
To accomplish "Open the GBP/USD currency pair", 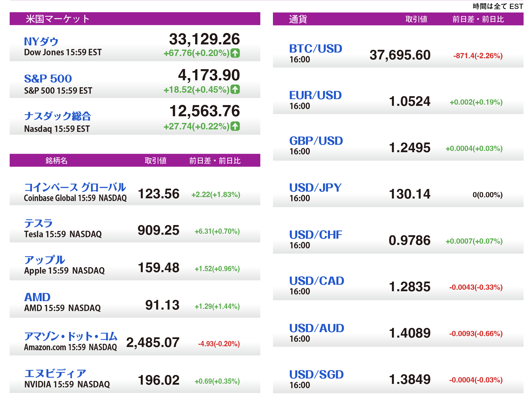I will (x=316, y=141).
